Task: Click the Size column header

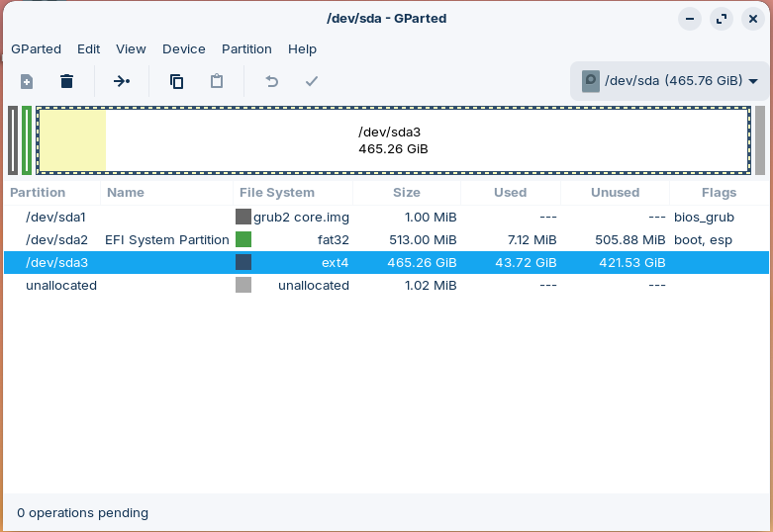Action: [406, 193]
